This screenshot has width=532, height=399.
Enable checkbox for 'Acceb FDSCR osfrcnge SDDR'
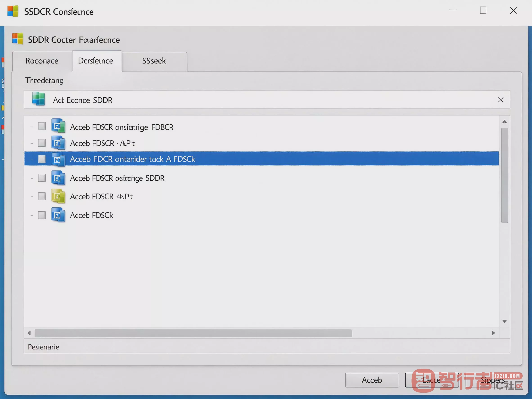click(42, 178)
